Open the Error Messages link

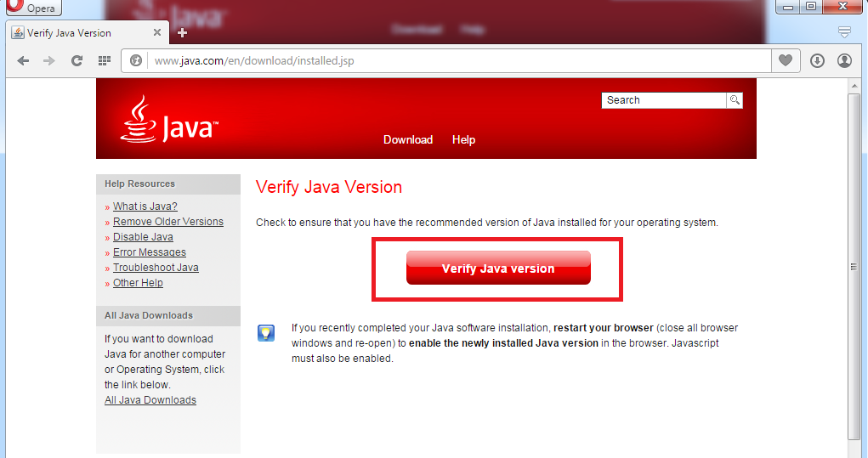150,252
